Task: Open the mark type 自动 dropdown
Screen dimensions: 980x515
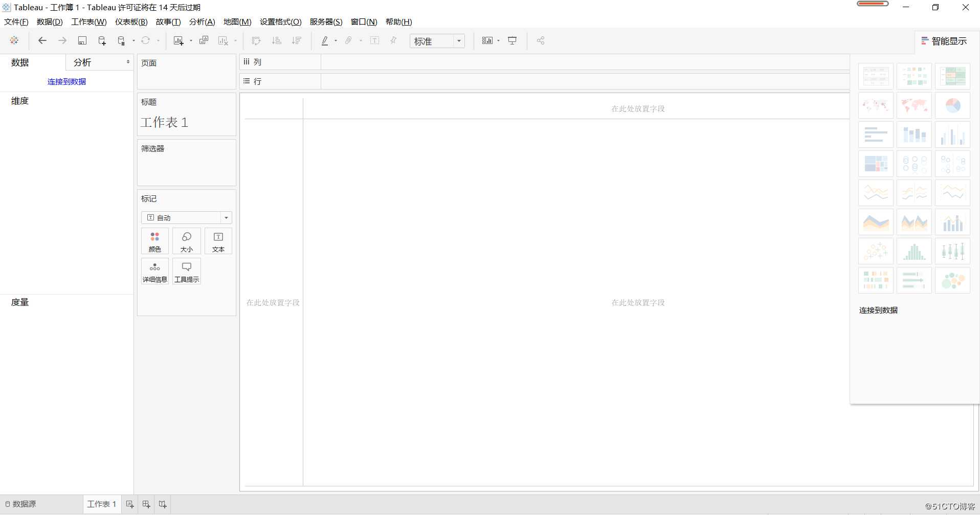Action: coord(187,218)
